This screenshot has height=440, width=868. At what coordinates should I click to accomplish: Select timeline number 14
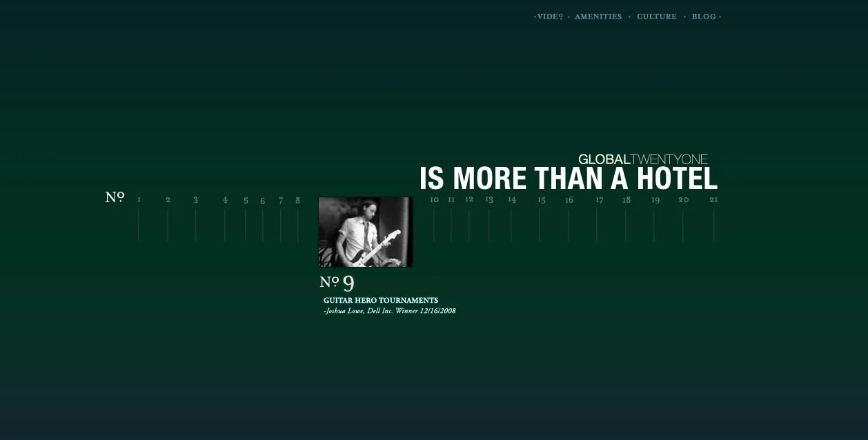[512, 199]
